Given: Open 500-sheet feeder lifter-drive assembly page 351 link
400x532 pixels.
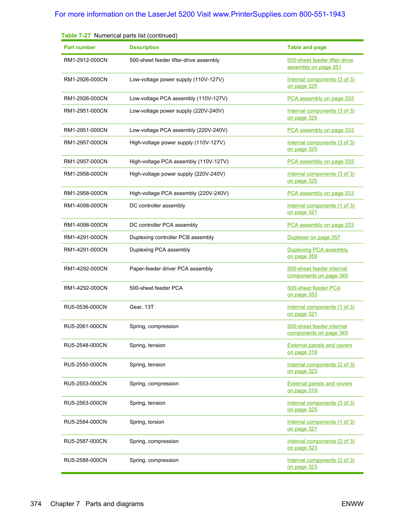Looking at the screenshot, I should [320, 63].
